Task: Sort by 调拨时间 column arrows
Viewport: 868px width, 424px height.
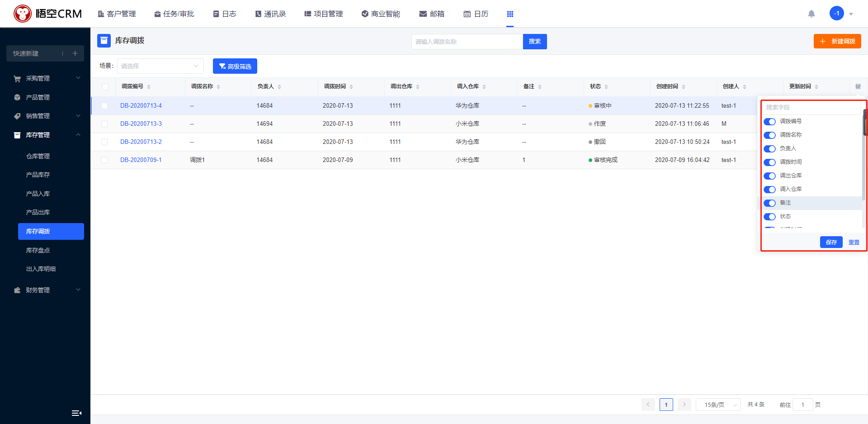Action: [351, 86]
